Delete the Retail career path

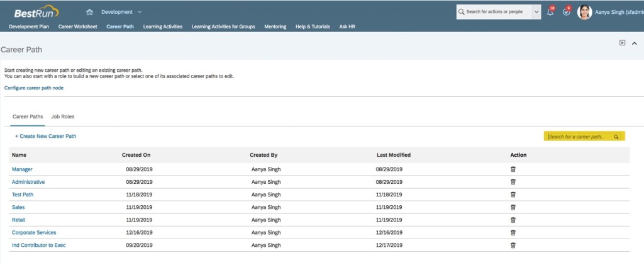tap(513, 220)
